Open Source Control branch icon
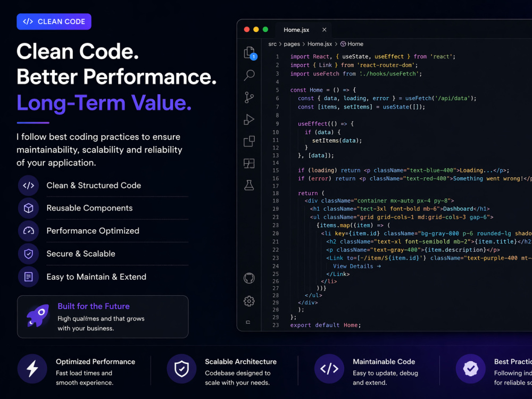Image resolution: width=532 pixels, height=399 pixels. (x=249, y=97)
